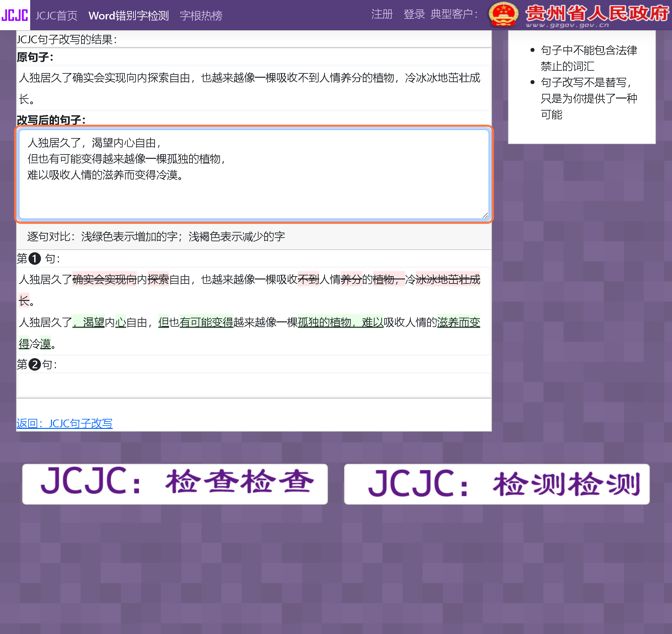Image resolution: width=672 pixels, height=634 pixels.
Task: Click added text 有可能变得
Action: click(x=206, y=322)
